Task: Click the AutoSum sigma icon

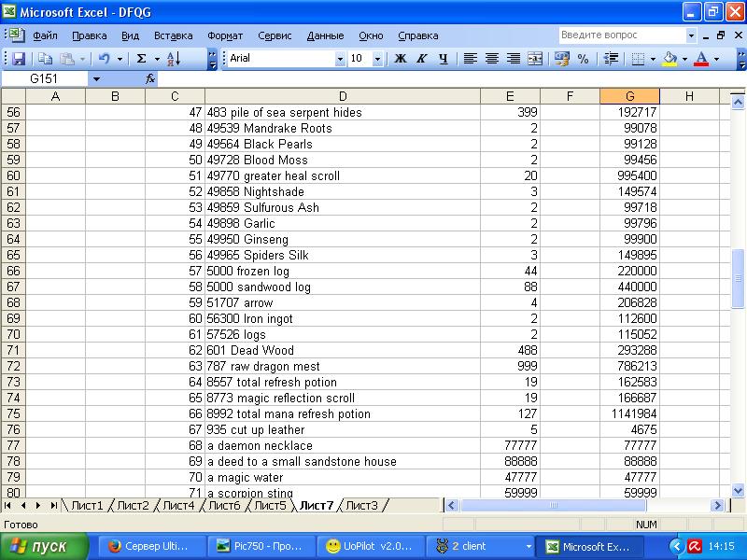Action: (x=141, y=59)
